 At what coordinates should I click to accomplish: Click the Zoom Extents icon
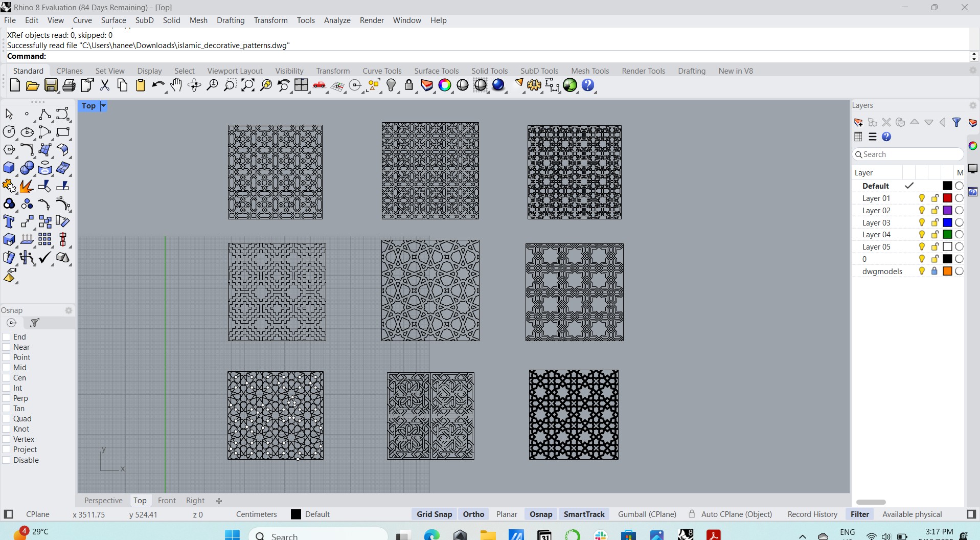click(248, 85)
